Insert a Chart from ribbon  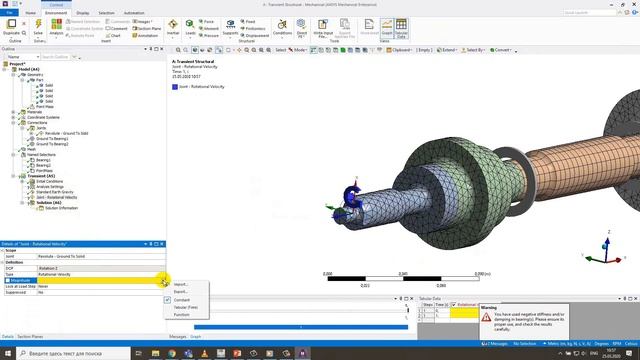113,36
